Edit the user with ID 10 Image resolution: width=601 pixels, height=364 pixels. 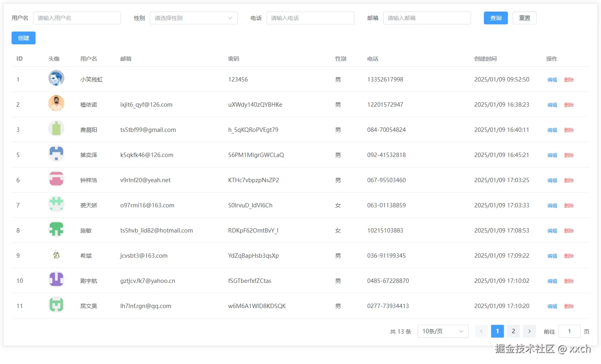click(552, 281)
